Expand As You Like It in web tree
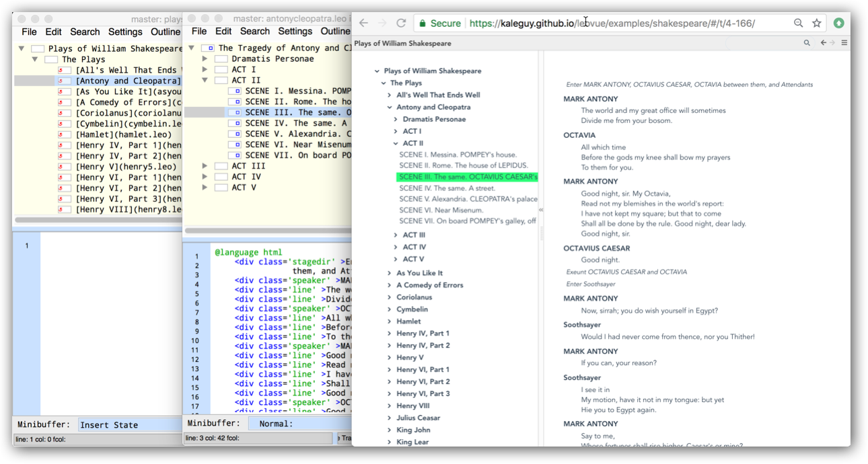Image resolution: width=868 pixels, height=464 pixels. (390, 273)
